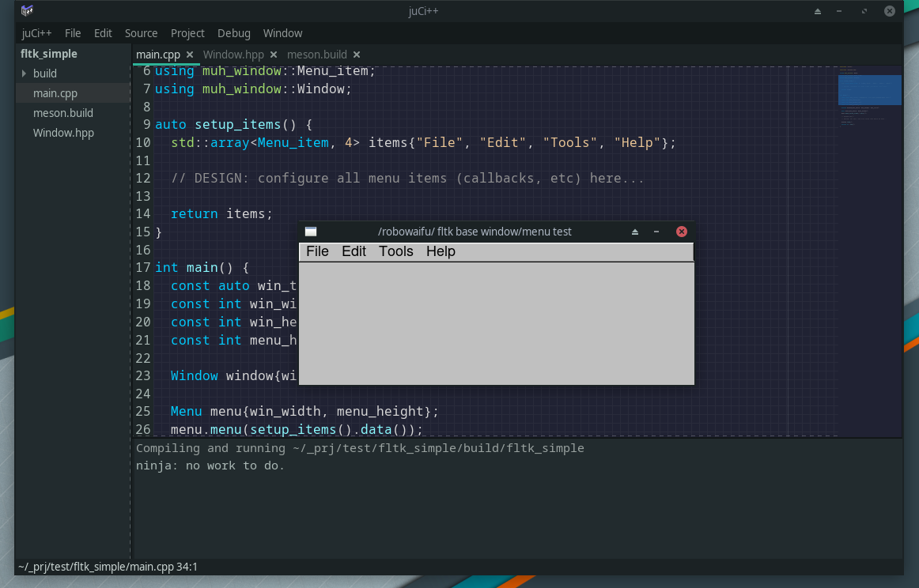
Task: Open meson.build in the project tree
Action: (63, 113)
